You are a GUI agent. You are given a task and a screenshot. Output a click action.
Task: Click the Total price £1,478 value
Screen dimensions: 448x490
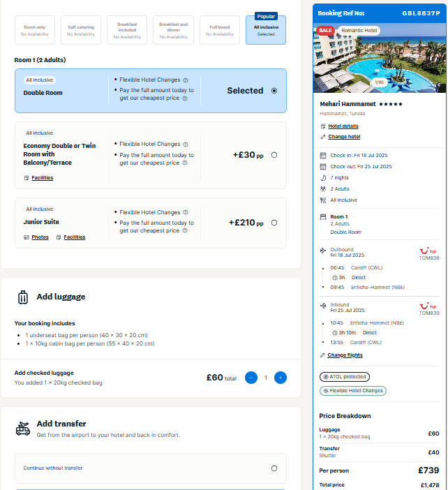click(x=430, y=485)
